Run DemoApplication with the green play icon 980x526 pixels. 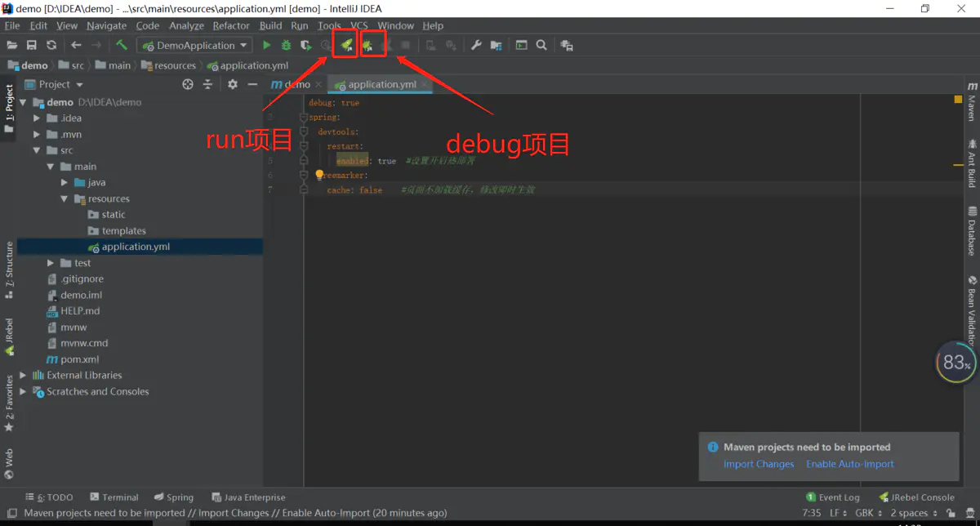[x=266, y=46]
